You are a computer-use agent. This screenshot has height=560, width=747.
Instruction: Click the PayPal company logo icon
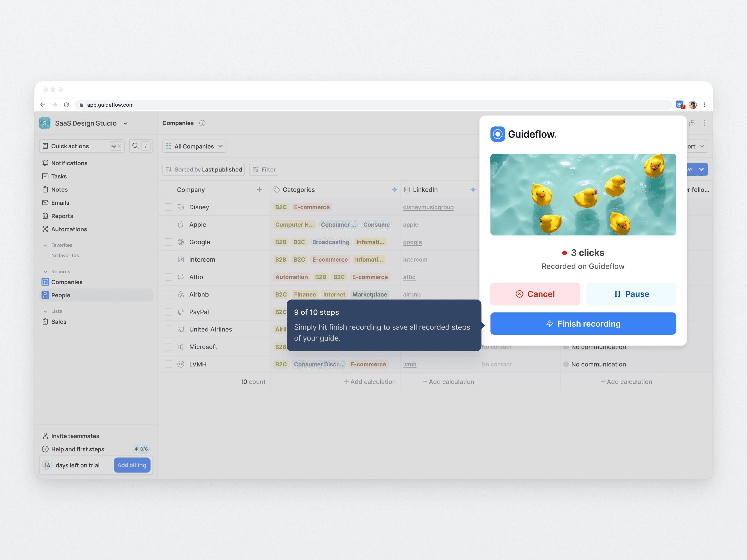pos(181,312)
